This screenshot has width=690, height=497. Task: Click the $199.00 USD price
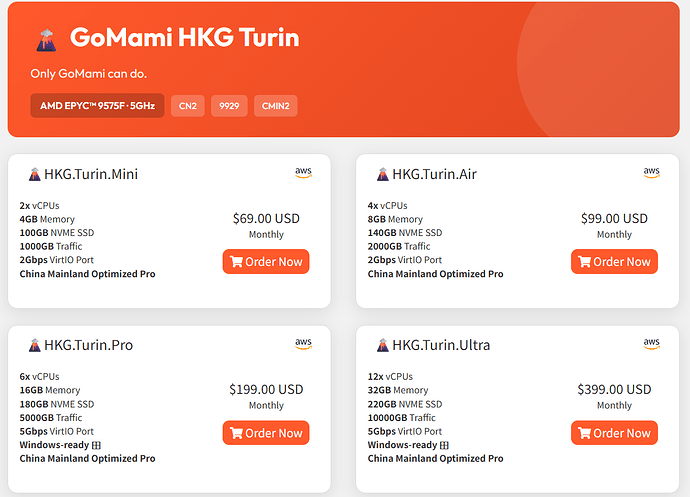266,390
